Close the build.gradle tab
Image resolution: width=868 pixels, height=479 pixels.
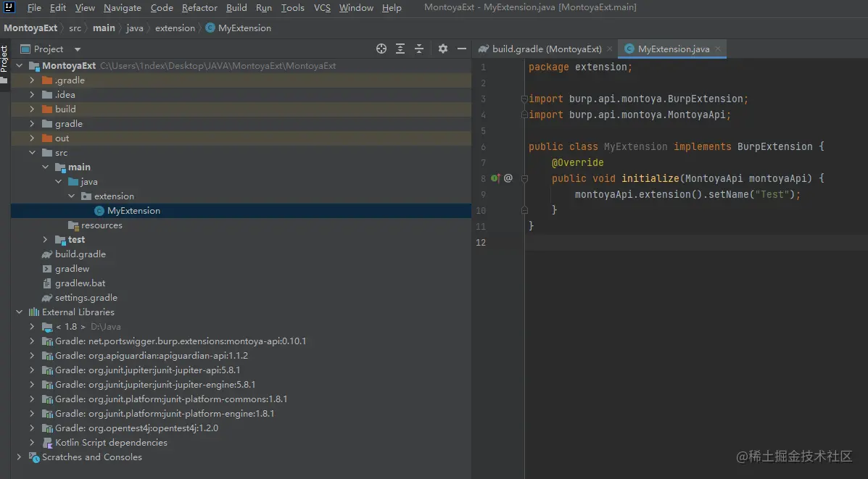610,49
